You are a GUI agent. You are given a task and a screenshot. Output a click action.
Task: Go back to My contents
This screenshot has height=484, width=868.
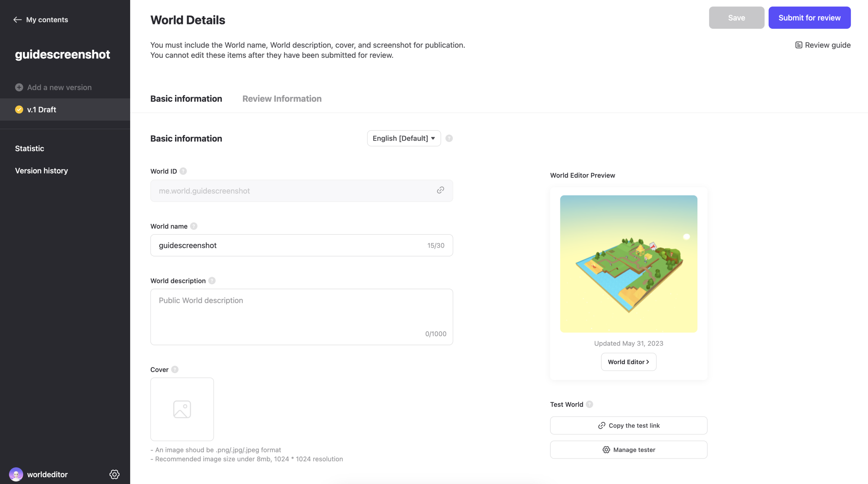click(x=40, y=20)
